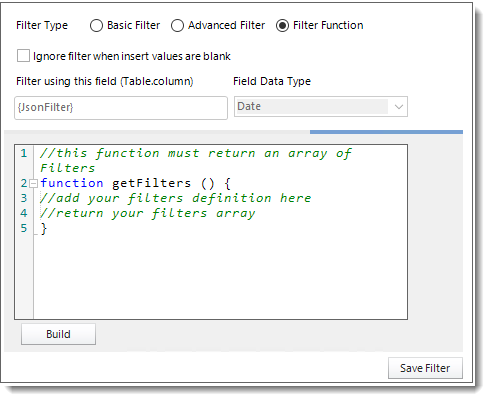
Task: Click the closing brace on line 5
Action: point(44,229)
